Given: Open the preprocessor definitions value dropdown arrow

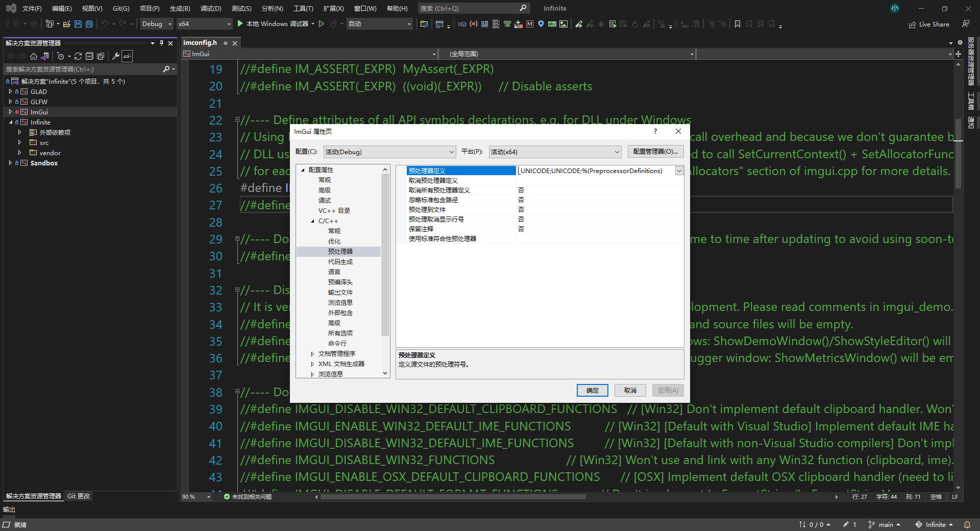Looking at the screenshot, I should (x=679, y=171).
